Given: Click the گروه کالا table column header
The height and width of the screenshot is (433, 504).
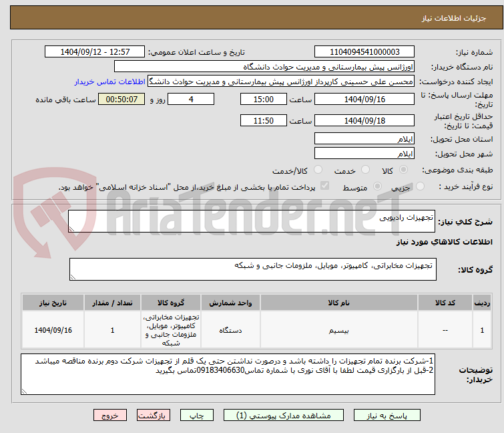Looking at the screenshot, I should click(171, 303).
